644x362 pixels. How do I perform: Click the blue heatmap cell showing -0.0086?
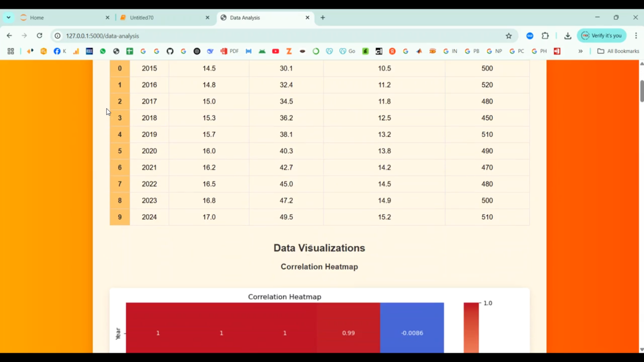click(x=412, y=328)
